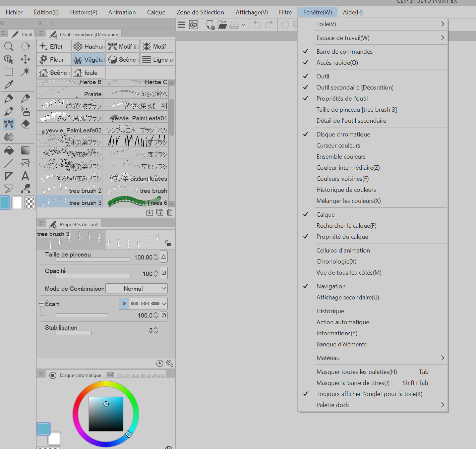Select the Gradient tool
Screen dimensions: 476x449
coord(25,150)
